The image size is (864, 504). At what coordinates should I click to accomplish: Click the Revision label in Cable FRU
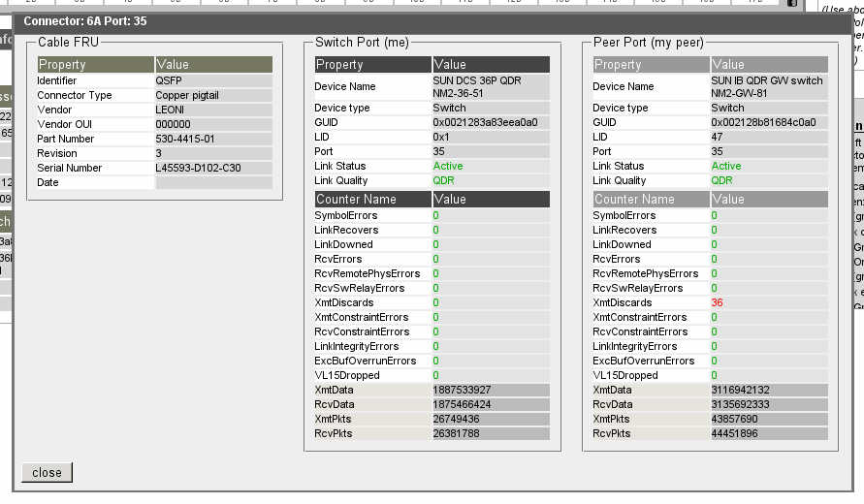57,153
